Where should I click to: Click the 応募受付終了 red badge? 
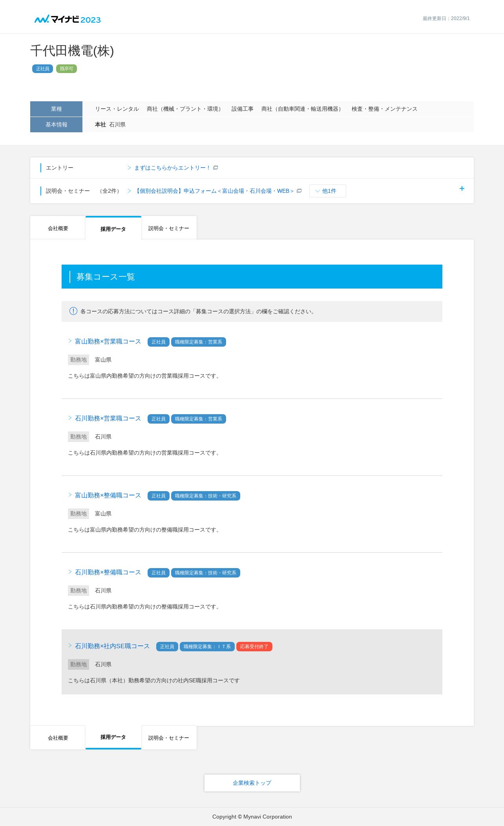254,647
